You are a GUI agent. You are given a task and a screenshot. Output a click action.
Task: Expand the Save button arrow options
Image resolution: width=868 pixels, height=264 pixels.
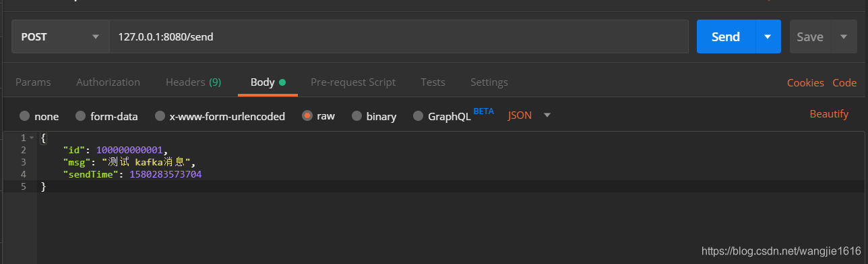click(844, 36)
